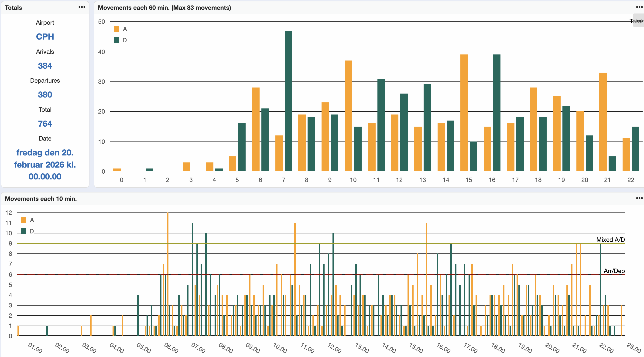644x357 pixels.
Task: Toggle the A series in 60 min legend
Action: [120, 29]
